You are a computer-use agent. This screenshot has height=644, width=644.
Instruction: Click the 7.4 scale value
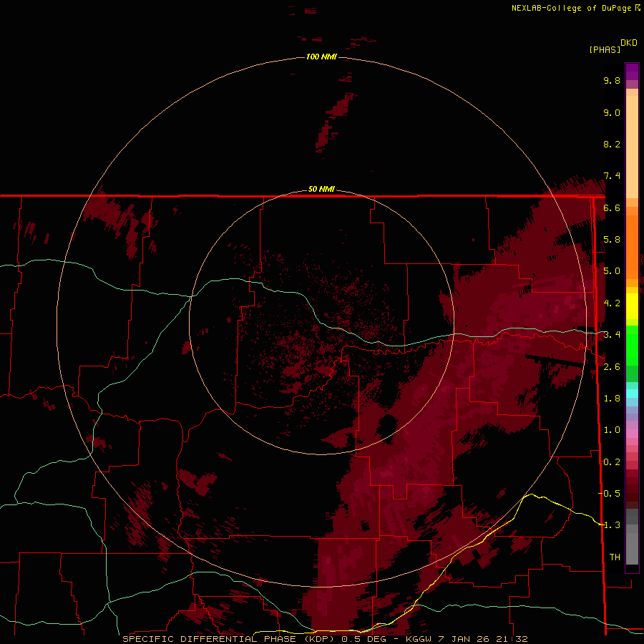(x=612, y=176)
